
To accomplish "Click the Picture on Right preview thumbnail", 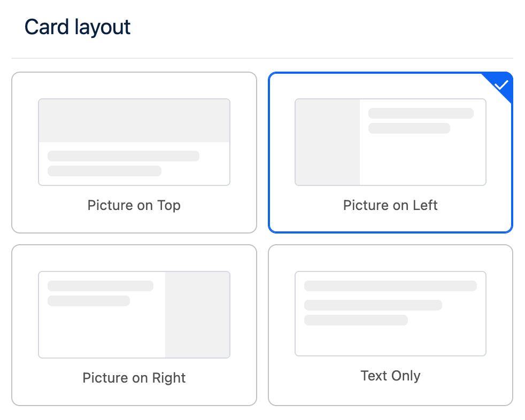I will [134, 314].
